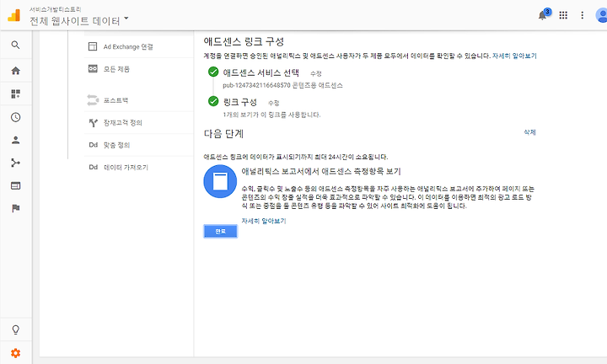This screenshot has height=364, width=607.
Task: Click 수정 next to 애드센스 서비스 선택
Action: point(316,73)
